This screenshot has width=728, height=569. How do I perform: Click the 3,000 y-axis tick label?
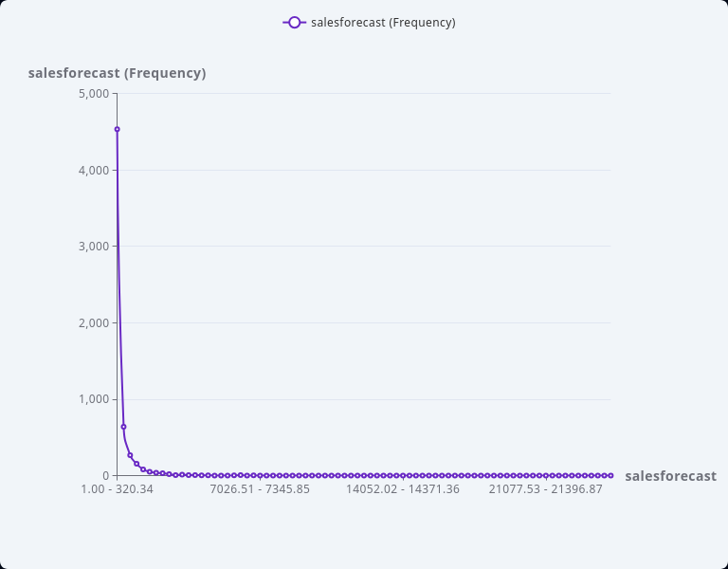tap(94, 247)
